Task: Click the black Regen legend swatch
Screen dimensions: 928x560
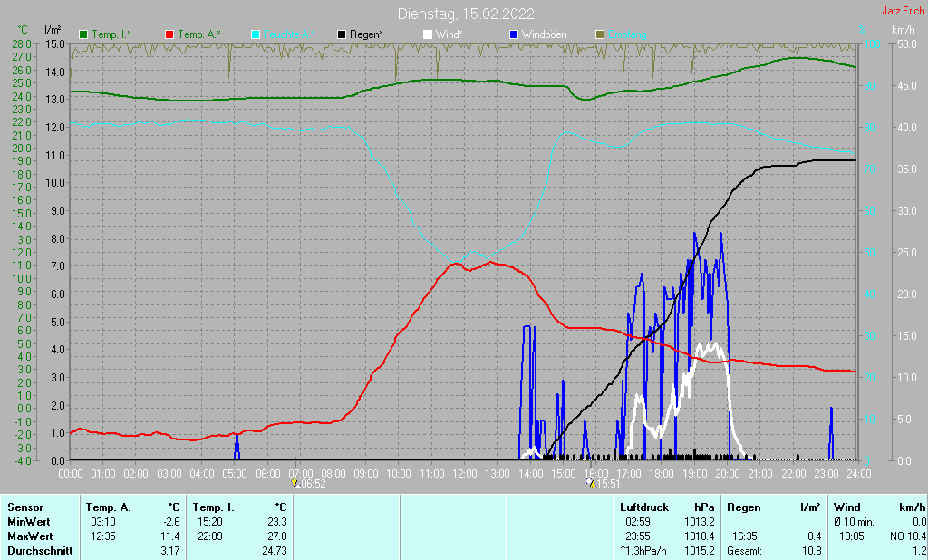Action: [x=342, y=34]
